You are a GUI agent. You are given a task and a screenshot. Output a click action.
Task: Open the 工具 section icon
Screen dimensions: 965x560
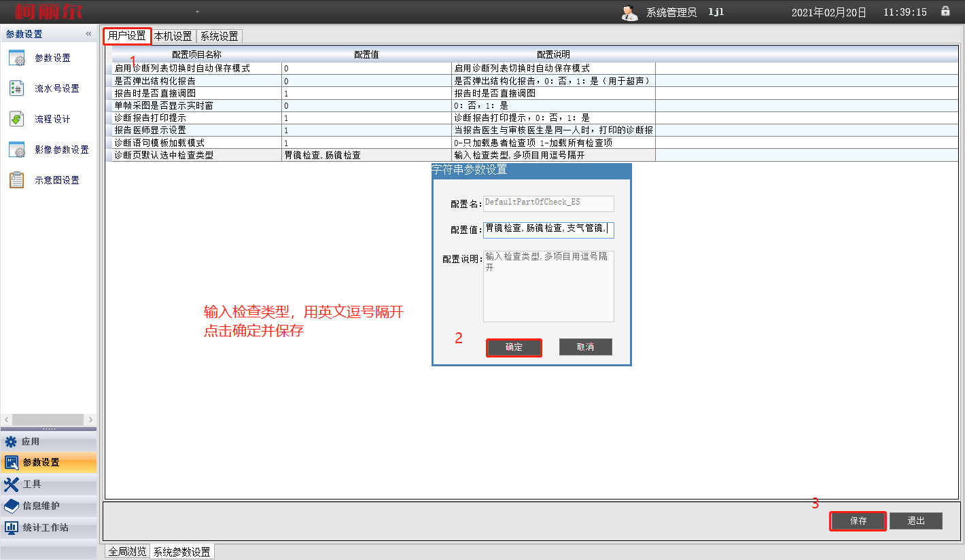coord(12,485)
